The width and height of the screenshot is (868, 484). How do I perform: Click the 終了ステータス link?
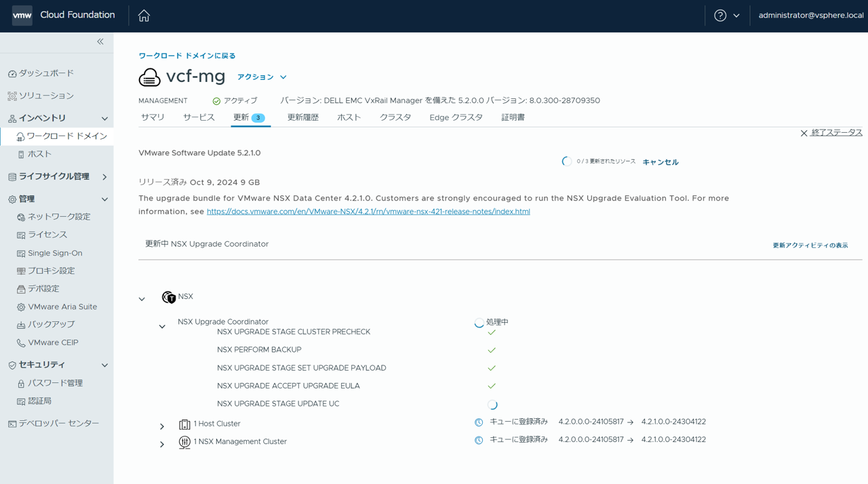tap(837, 133)
